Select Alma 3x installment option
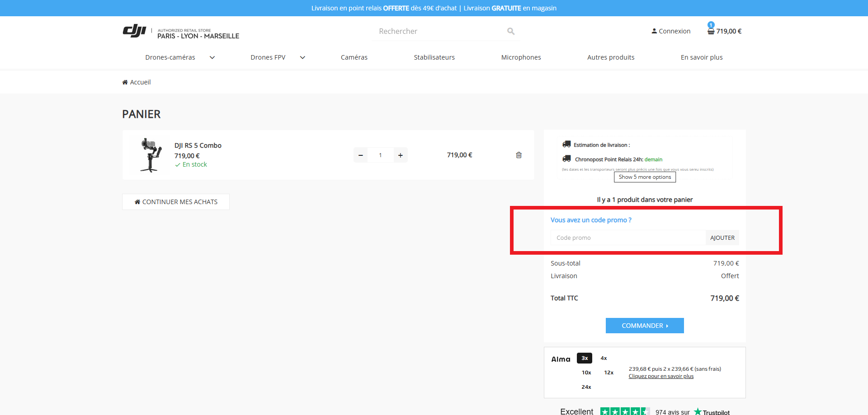Image resolution: width=868 pixels, height=415 pixels. pyautogui.click(x=585, y=358)
